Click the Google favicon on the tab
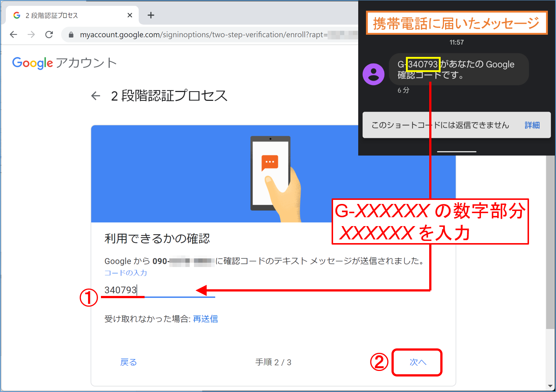This screenshot has height=392, width=556. [x=17, y=15]
